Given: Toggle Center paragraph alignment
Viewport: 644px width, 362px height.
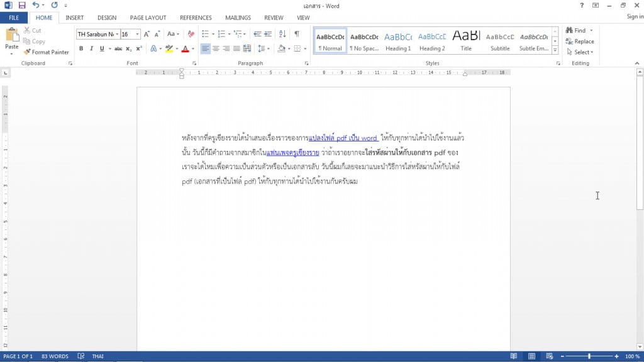Looking at the screenshot, I should (x=216, y=48).
